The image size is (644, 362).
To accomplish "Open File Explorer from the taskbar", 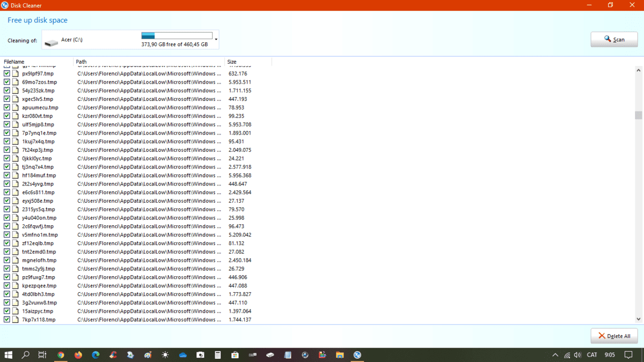I will [340, 355].
